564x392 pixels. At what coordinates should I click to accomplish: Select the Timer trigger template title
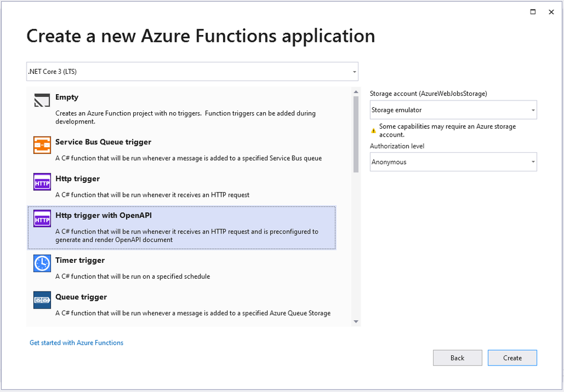point(80,260)
